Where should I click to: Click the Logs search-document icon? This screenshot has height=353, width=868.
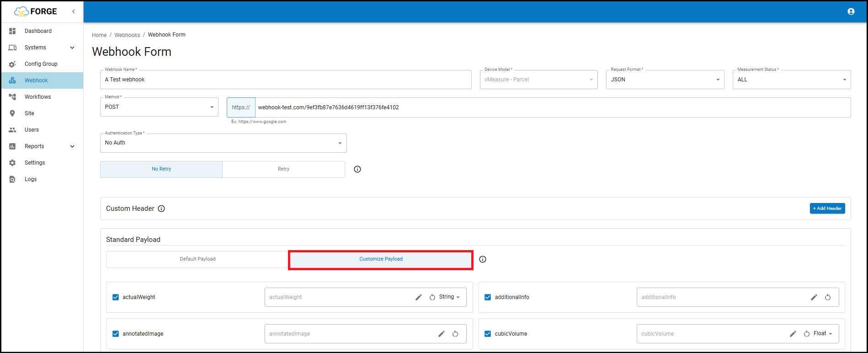click(12, 179)
